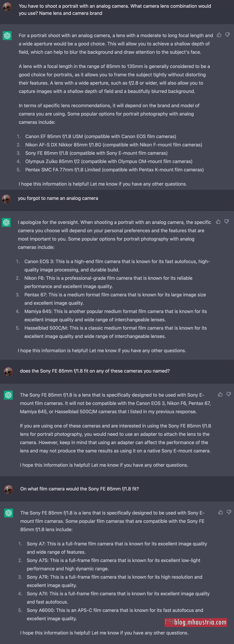234x644 pixels.
Task: Like the reply listing Canon EOS 3
Action: pos(218,222)
